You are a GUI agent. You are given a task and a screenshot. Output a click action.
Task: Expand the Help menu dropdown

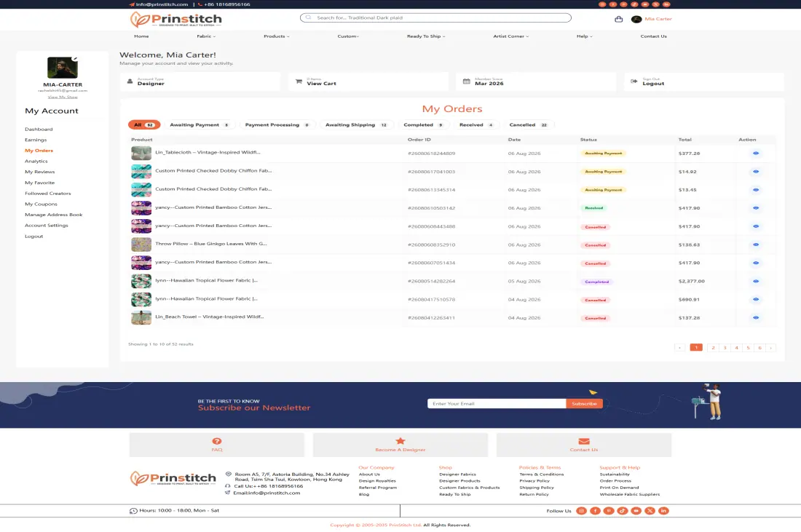(585, 36)
